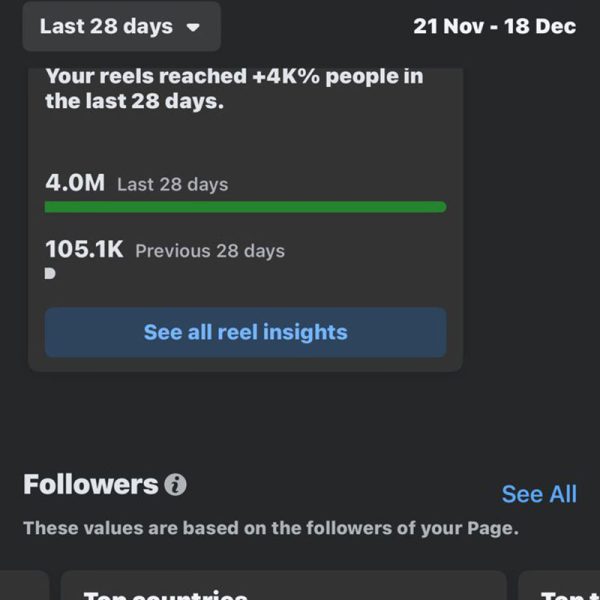Image resolution: width=600 pixels, height=600 pixels.
Task: Tap the reels reached +4K% headline
Action: pyautogui.click(x=234, y=88)
